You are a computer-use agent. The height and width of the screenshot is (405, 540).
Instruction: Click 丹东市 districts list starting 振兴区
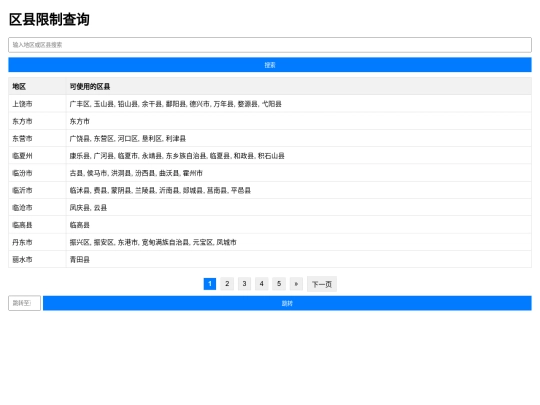pos(299,242)
